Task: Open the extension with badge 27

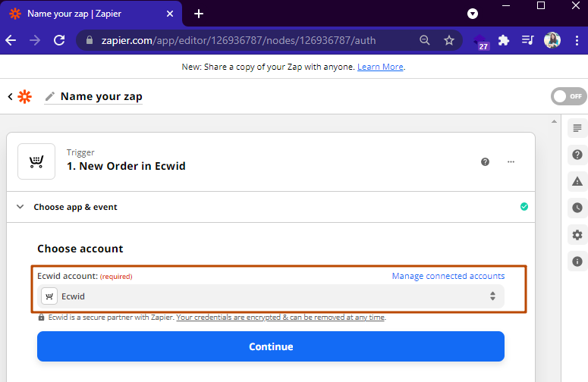Action: pyautogui.click(x=481, y=41)
